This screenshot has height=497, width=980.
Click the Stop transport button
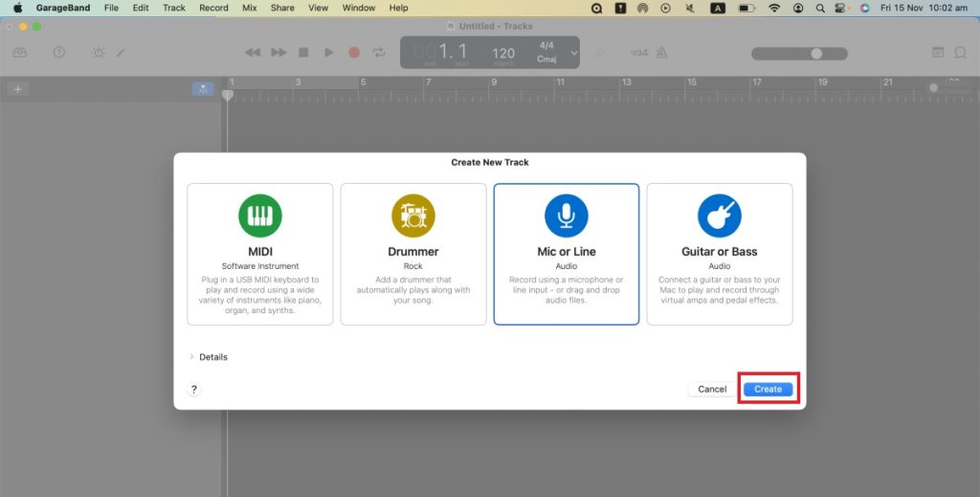(303, 53)
